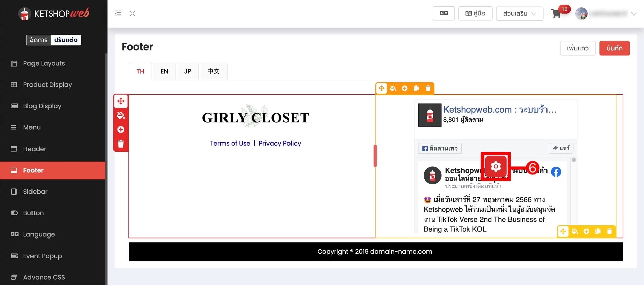This screenshot has width=644, height=285.
Task: Click plus icon in toolbar above Facebook widget
Action: [405, 88]
